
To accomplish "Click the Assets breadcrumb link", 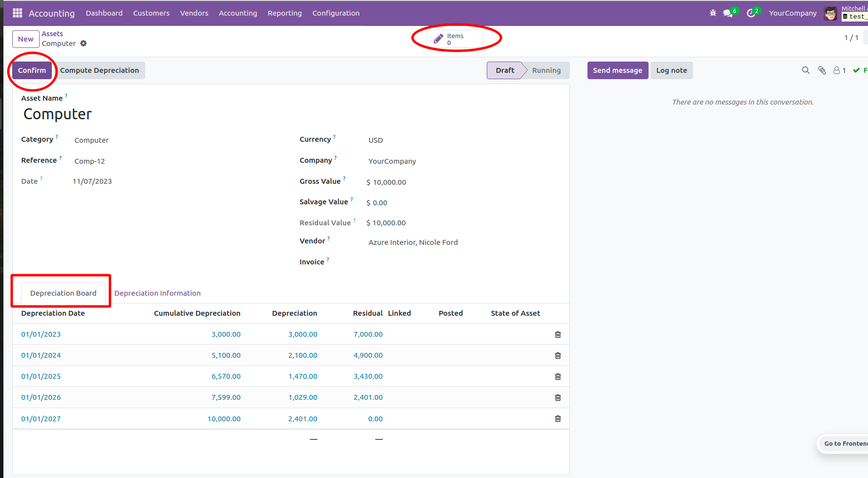I will (x=52, y=34).
